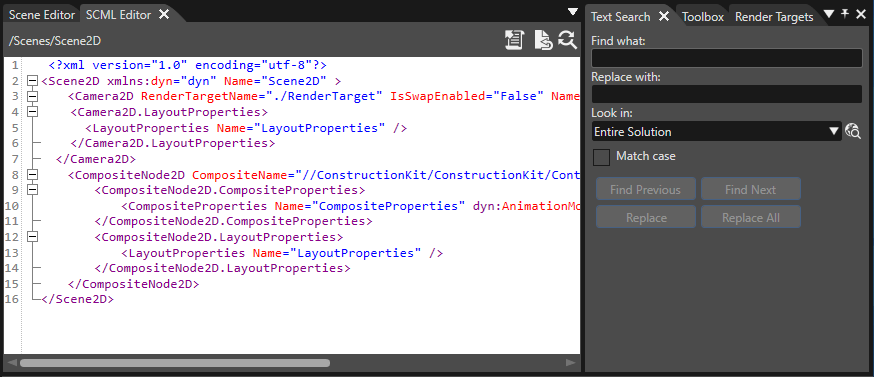
Task: Click the Replace button
Action: (x=645, y=218)
